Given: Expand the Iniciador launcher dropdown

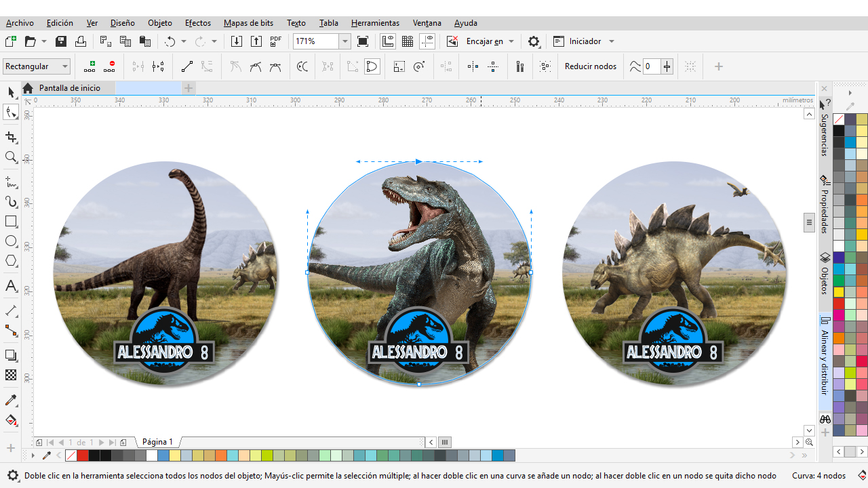Looking at the screenshot, I should tap(612, 41).
